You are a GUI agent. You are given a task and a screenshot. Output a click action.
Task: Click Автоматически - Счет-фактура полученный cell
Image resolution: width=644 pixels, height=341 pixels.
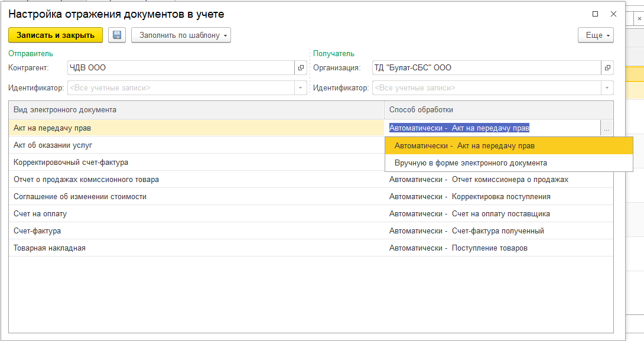[x=499, y=231]
